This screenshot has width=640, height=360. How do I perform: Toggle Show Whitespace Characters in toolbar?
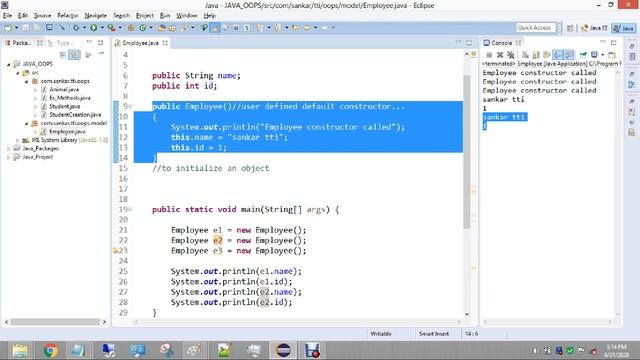(x=247, y=28)
